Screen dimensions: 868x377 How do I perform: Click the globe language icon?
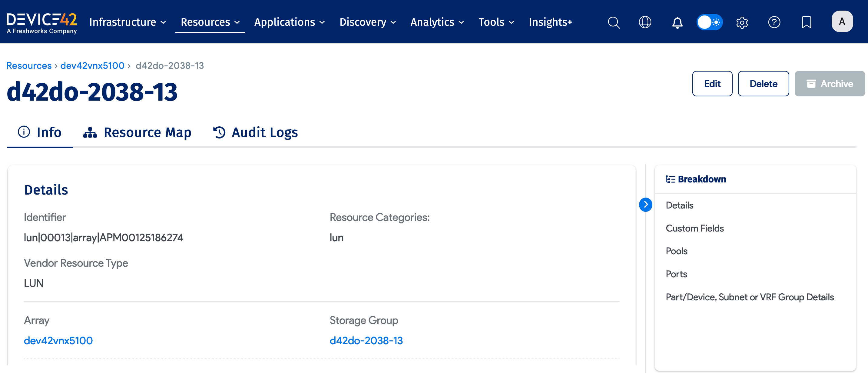[645, 22]
